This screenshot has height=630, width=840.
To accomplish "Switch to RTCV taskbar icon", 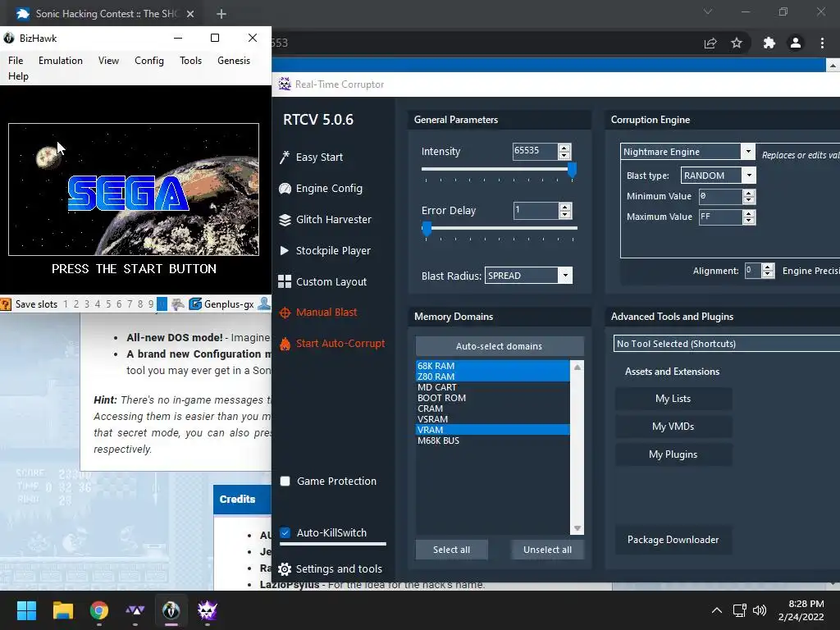I will point(208,610).
